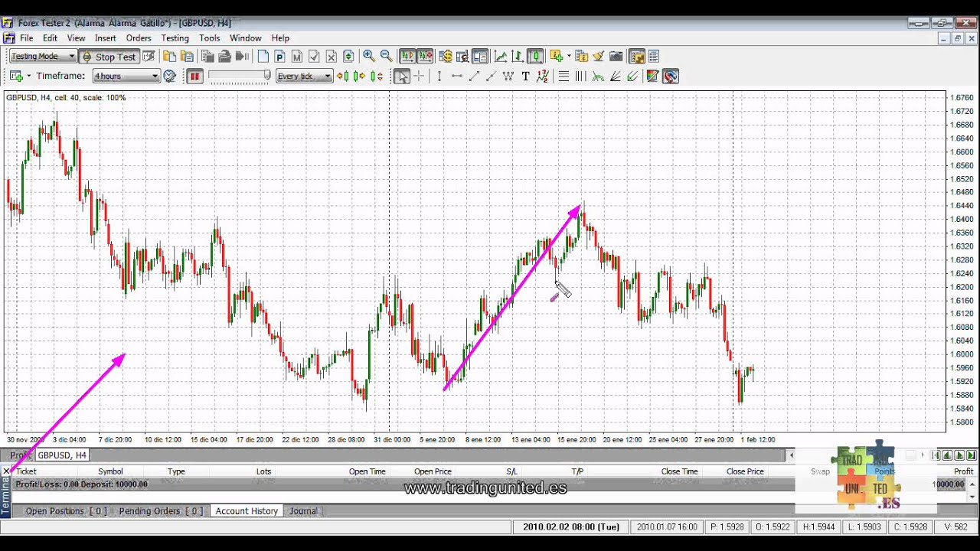
Task: Open the Every tick dropdown
Action: pos(304,76)
